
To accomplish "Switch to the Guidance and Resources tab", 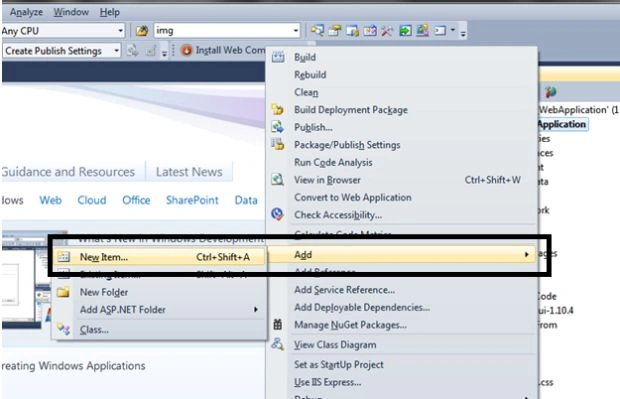I will click(68, 172).
